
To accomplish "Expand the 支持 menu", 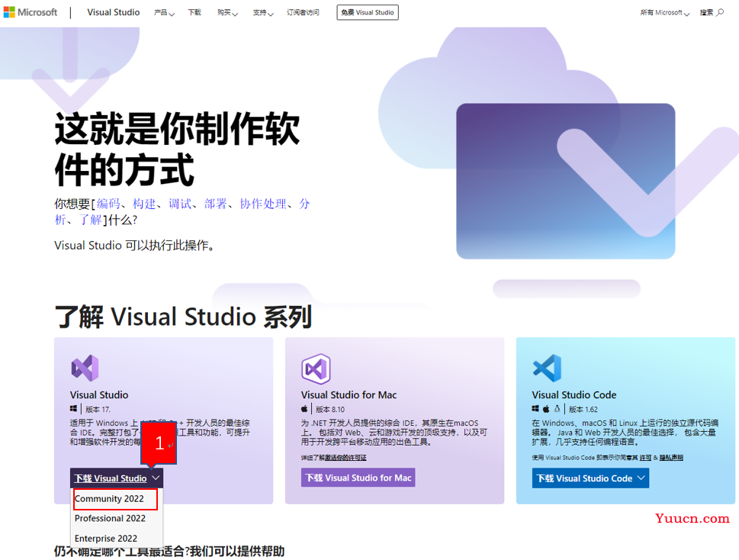I will point(262,13).
